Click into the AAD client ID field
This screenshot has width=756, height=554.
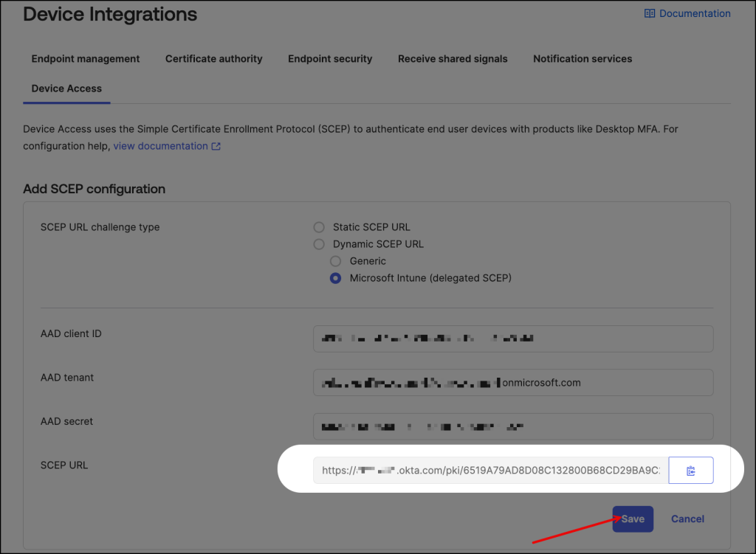512,339
